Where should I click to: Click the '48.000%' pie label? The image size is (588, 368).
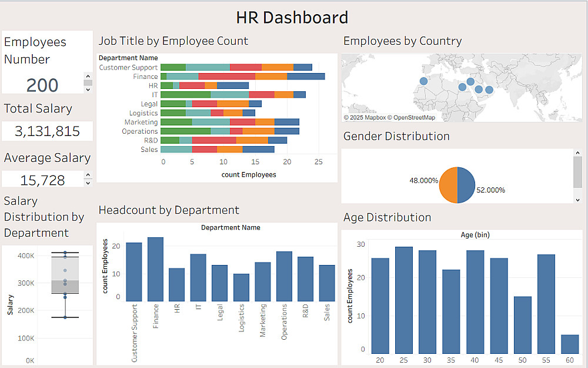(424, 181)
